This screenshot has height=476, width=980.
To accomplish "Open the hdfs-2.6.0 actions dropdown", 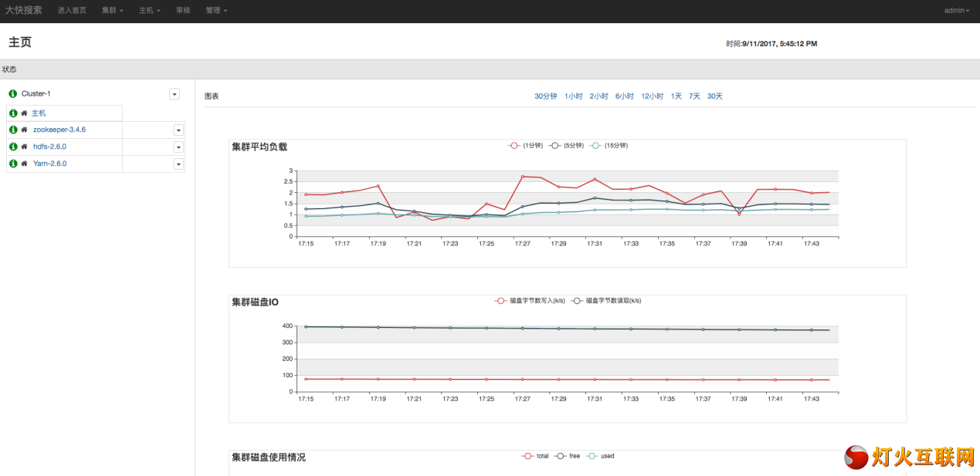I will click(x=178, y=147).
